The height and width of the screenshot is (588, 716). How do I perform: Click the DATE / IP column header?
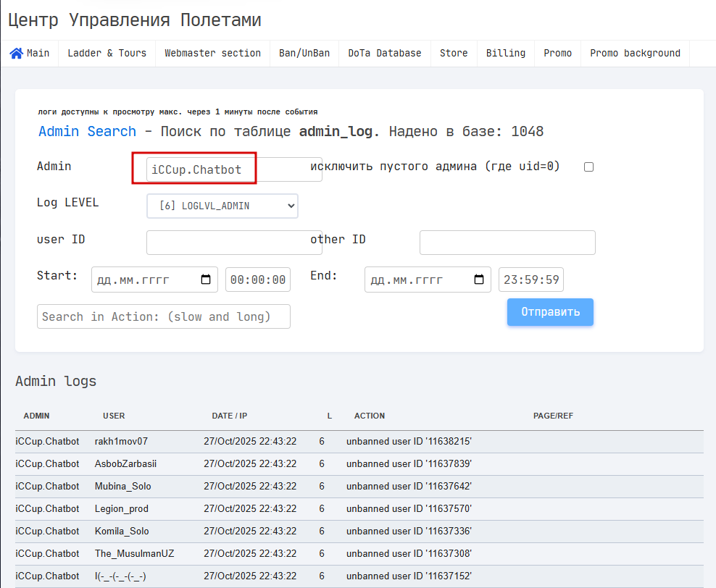(x=229, y=416)
